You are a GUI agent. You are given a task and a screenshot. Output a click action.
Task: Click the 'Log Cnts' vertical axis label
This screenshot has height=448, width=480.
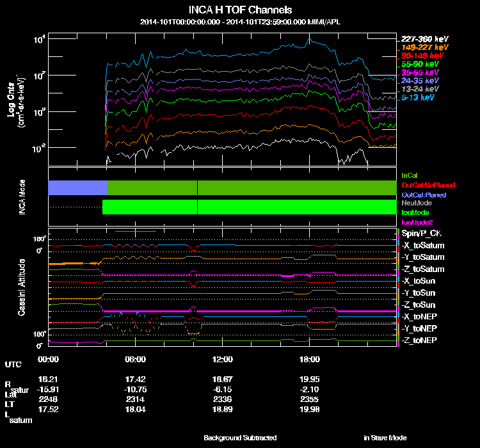tap(11, 100)
